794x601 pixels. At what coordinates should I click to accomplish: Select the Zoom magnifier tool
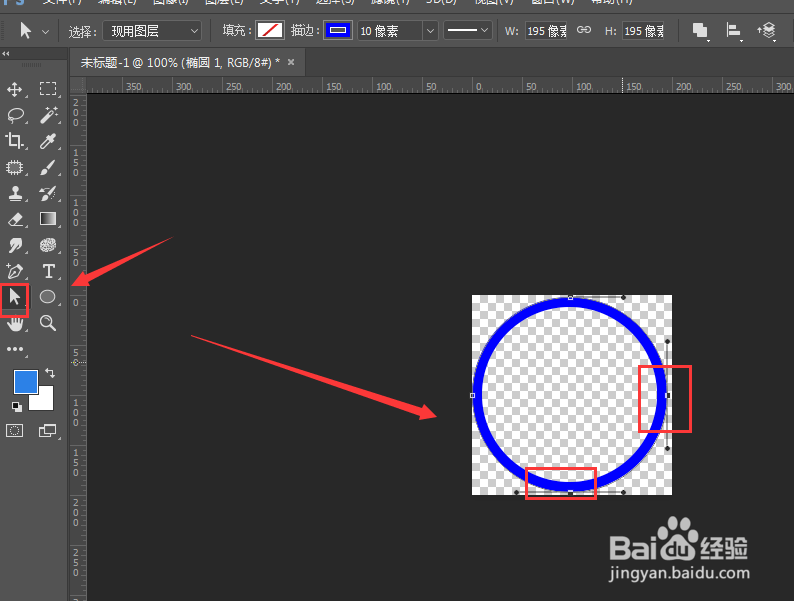click(48, 323)
